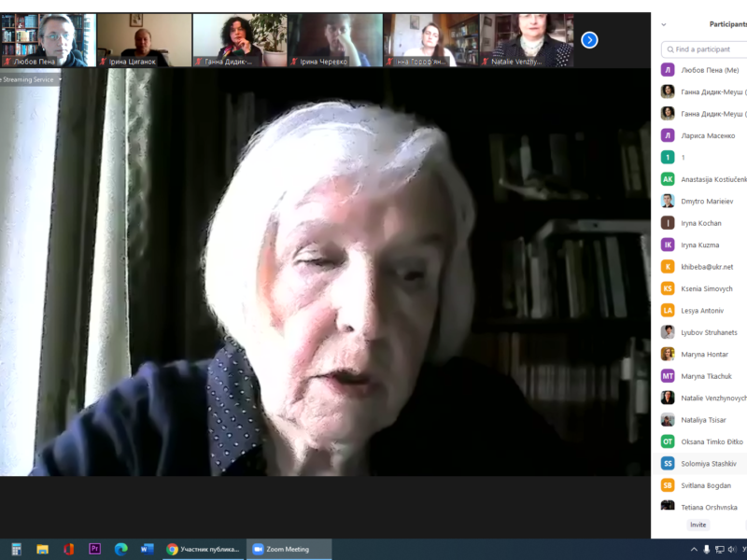Show next page of video thumbnails
This screenshot has height=560, width=747.
(x=589, y=40)
